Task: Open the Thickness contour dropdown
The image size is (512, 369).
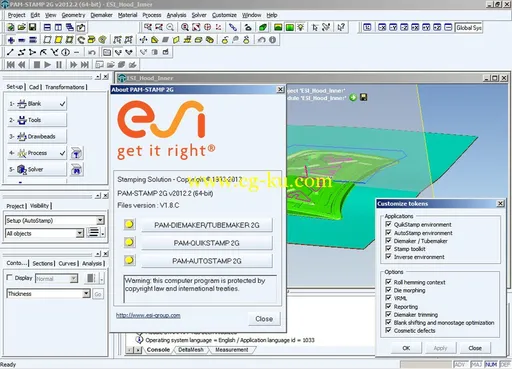Action: pos(86,294)
